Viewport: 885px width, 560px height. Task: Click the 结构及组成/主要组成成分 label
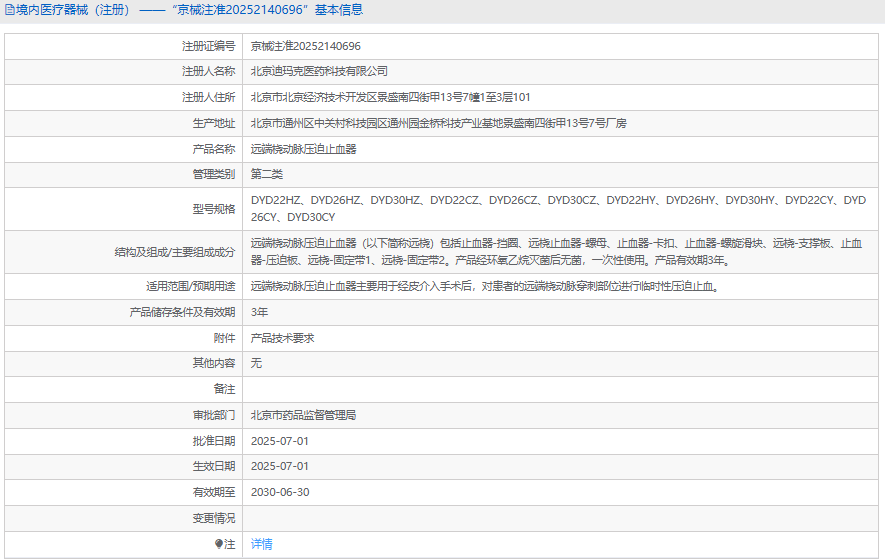(174, 252)
